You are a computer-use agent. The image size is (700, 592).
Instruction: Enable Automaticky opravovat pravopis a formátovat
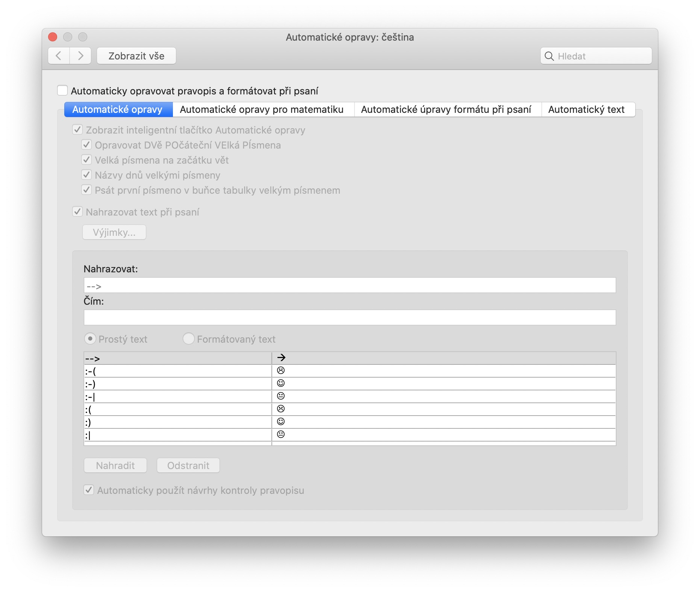pyautogui.click(x=62, y=91)
